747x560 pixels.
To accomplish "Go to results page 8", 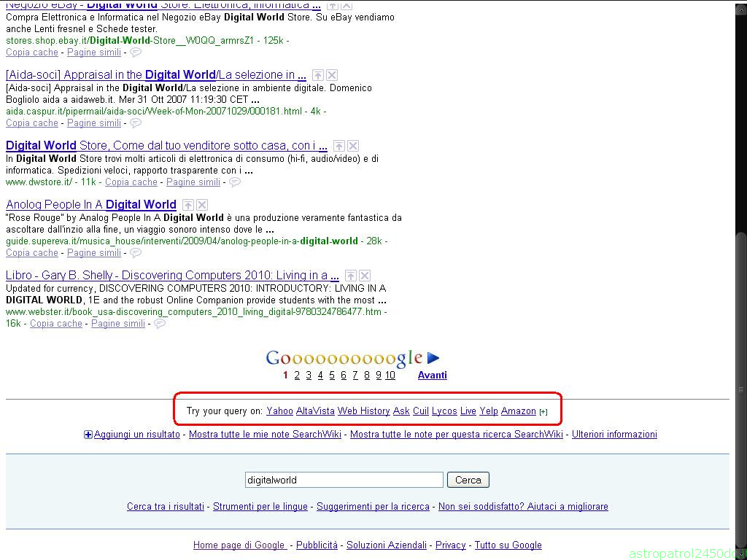I will point(367,376).
